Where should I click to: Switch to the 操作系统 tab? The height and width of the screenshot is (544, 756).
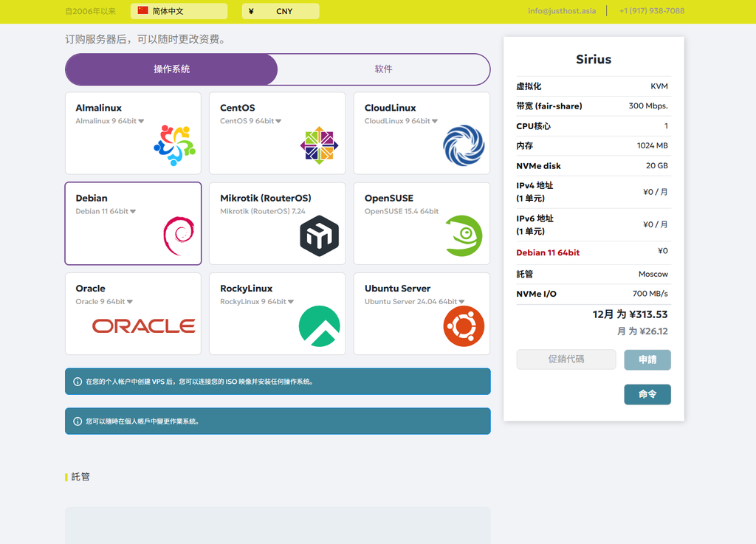171,69
